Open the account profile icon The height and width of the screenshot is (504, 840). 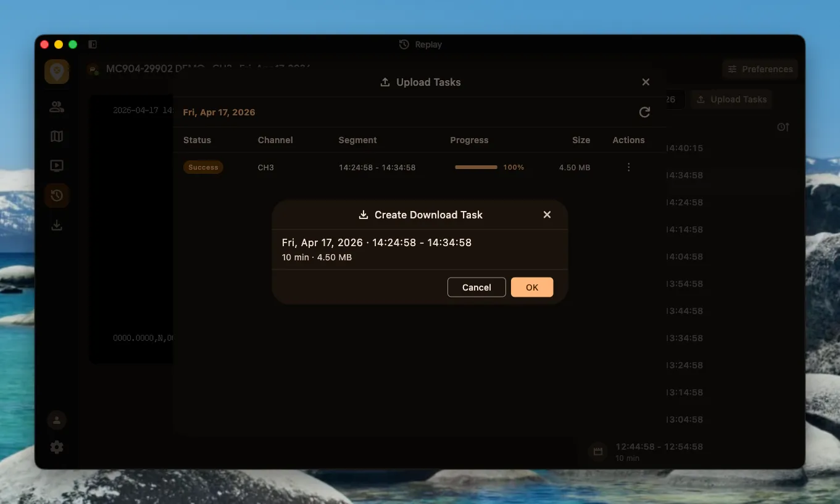click(57, 420)
